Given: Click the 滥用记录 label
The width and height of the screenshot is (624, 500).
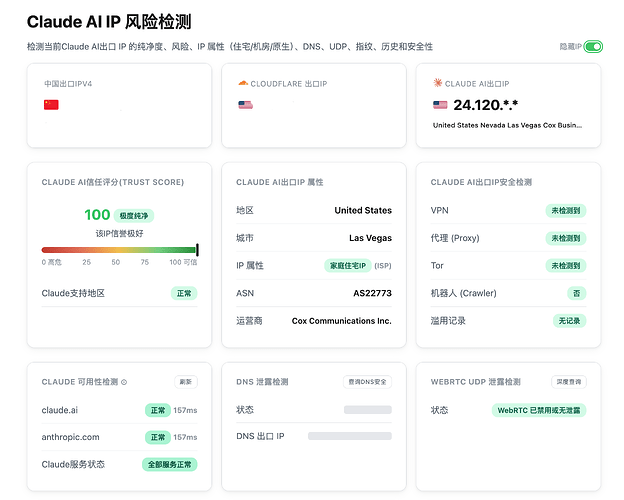Looking at the screenshot, I should click(x=448, y=321).
